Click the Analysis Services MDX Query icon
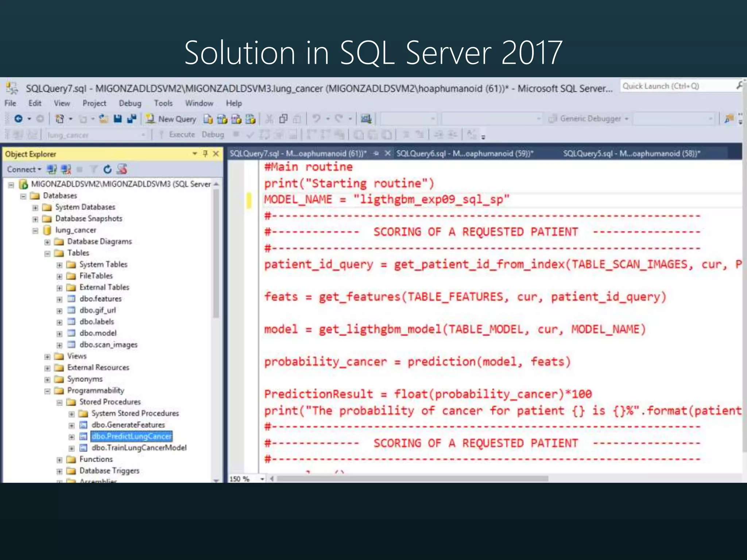The width and height of the screenshot is (747, 560). tap(222, 119)
